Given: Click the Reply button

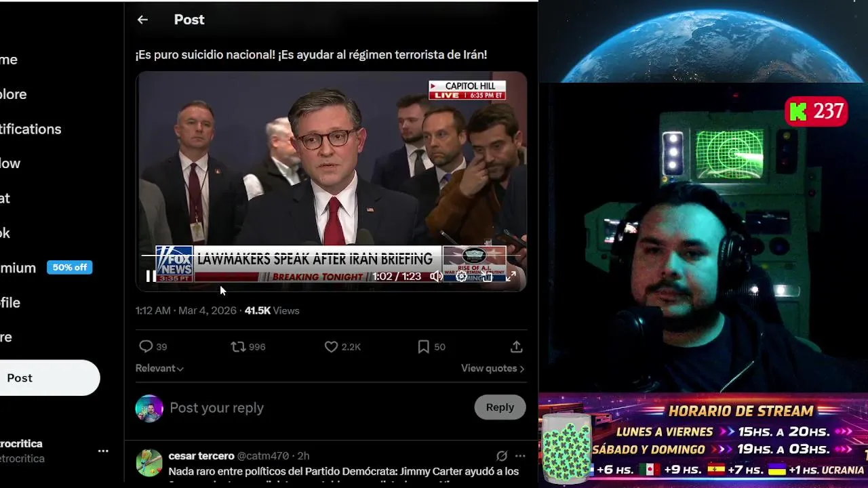Looking at the screenshot, I should (x=500, y=407).
